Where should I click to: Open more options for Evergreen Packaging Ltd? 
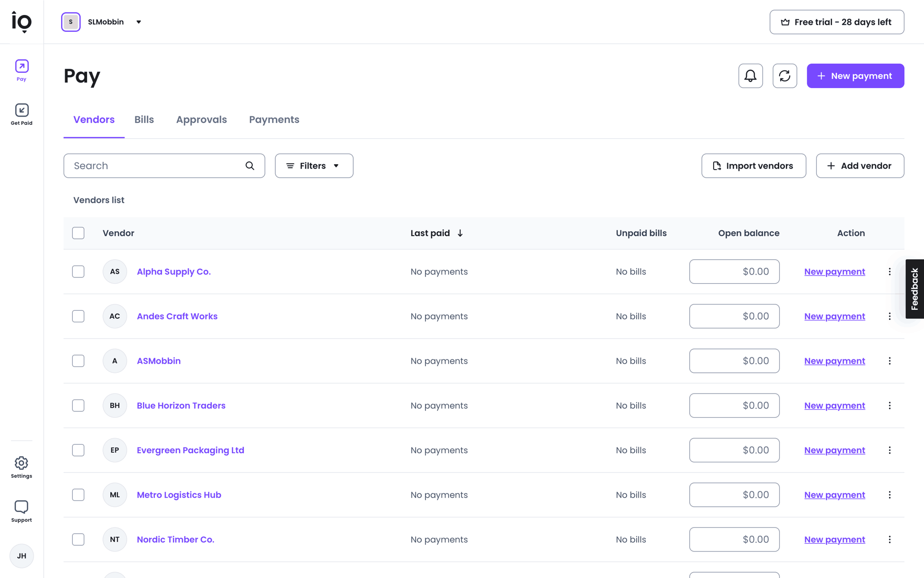point(889,450)
